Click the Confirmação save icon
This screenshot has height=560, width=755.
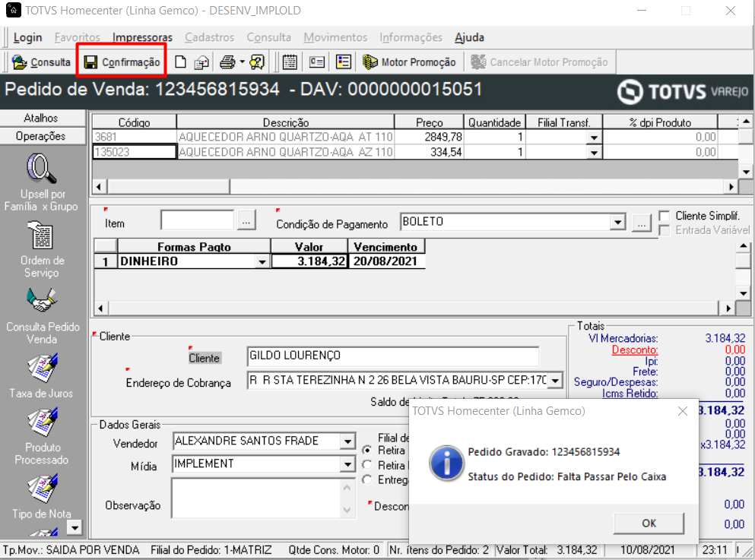pyautogui.click(x=90, y=62)
